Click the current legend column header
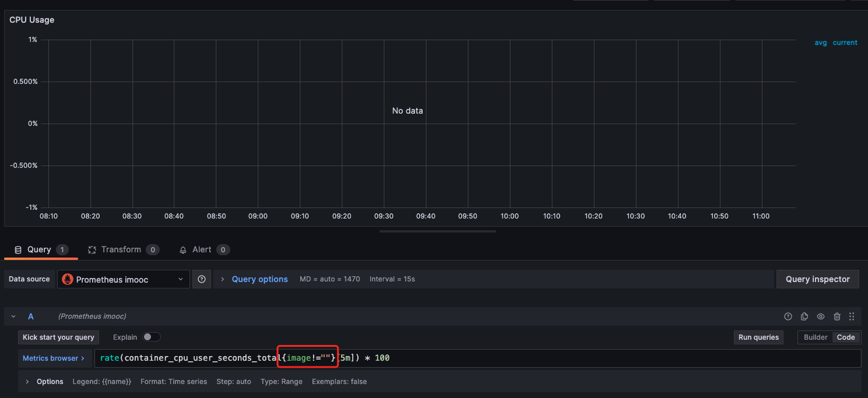 (845, 43)
